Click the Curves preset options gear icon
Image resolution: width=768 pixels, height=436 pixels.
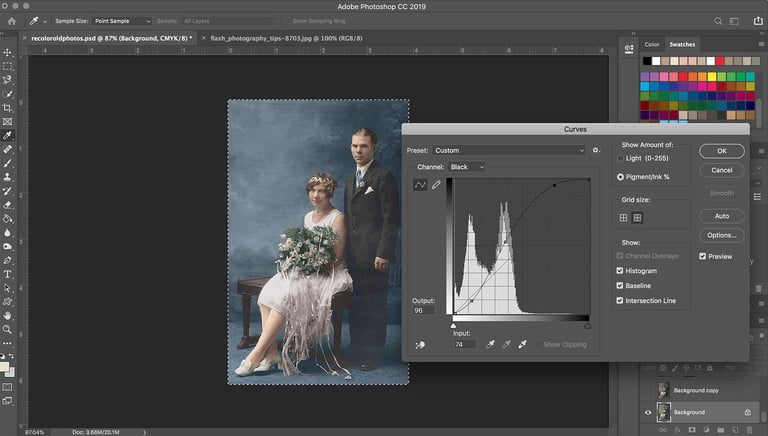596,150
